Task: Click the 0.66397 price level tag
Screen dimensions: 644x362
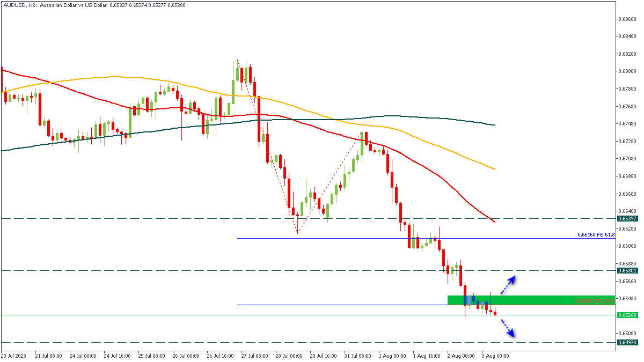Action: 627,219
